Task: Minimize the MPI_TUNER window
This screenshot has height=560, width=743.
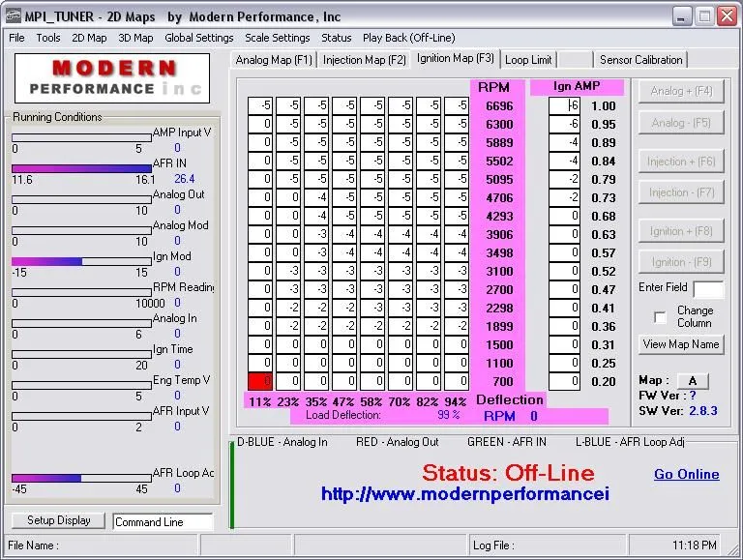Action: pyautogui.click(x=682, y=16)
